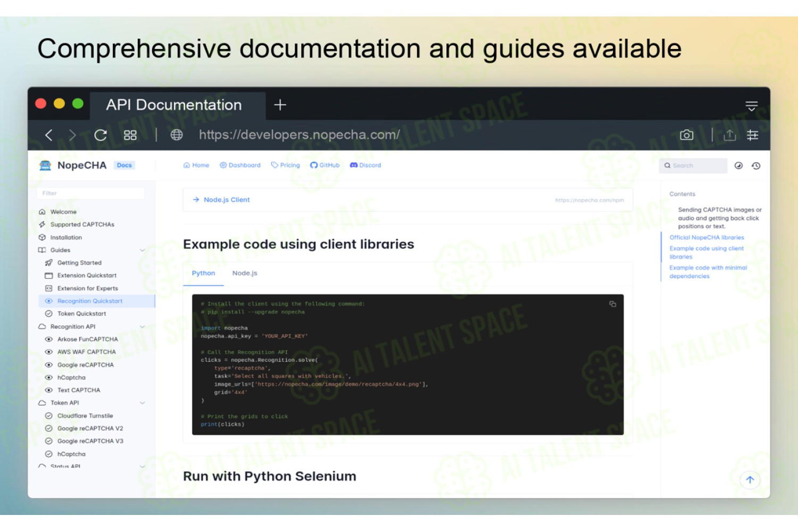Open the Installation sidebar item
The width and height of the screenshot is (798, 532).
[66, 237]
